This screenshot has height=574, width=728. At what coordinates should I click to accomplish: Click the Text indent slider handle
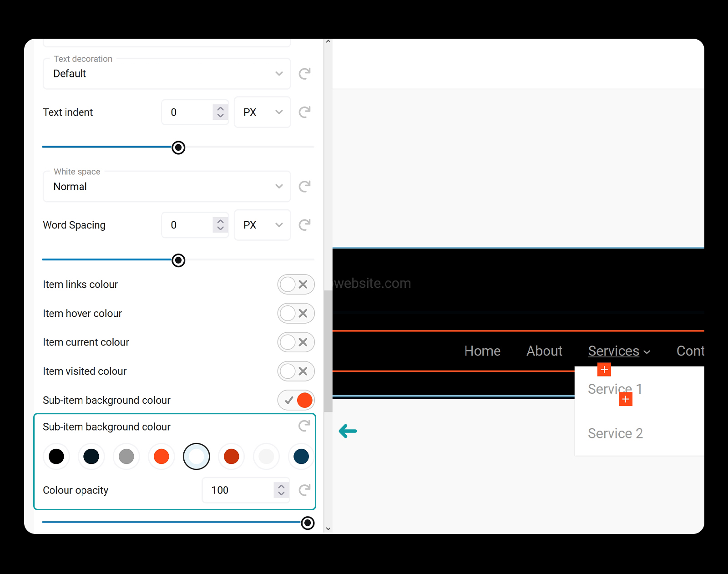(x=178, y=147)
